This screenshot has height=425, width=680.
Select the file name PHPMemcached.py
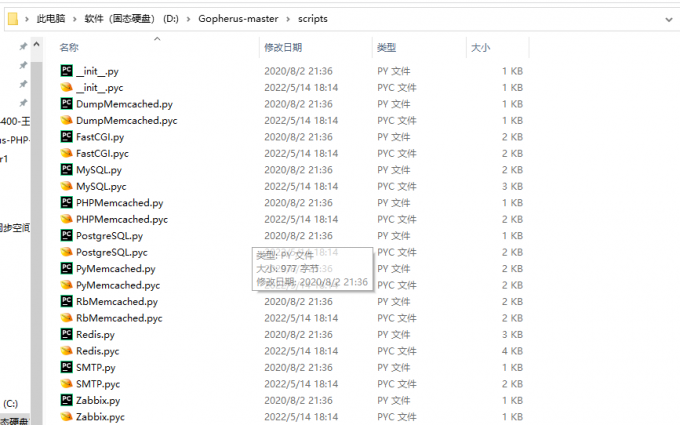coord(120,203)
